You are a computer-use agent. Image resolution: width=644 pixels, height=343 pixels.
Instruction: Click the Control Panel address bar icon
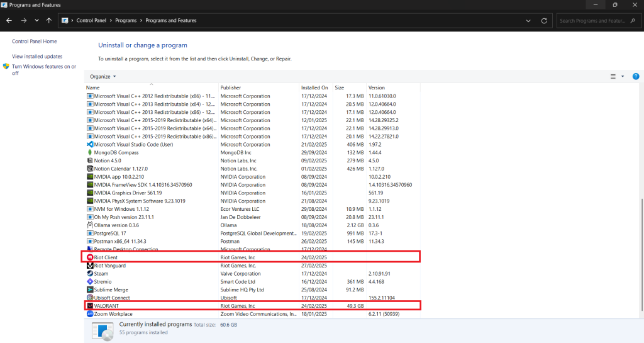coord(65,21)
